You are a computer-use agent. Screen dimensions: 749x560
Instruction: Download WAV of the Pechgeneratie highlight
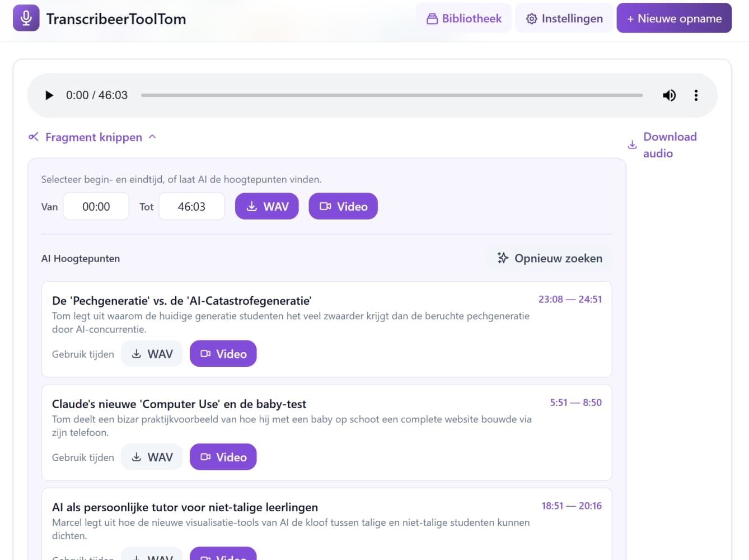[152, 354]
